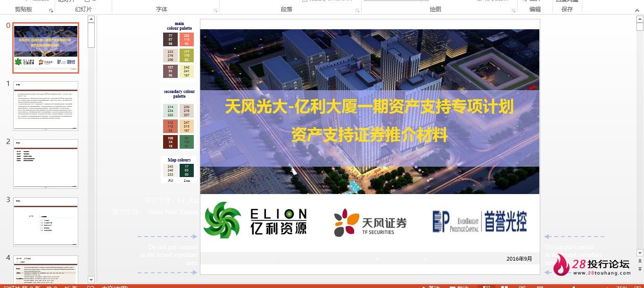This screenshot has width=644, height=288.
Task: Select the 106 34 19 dark red swatch
Action: coord(170,142)
